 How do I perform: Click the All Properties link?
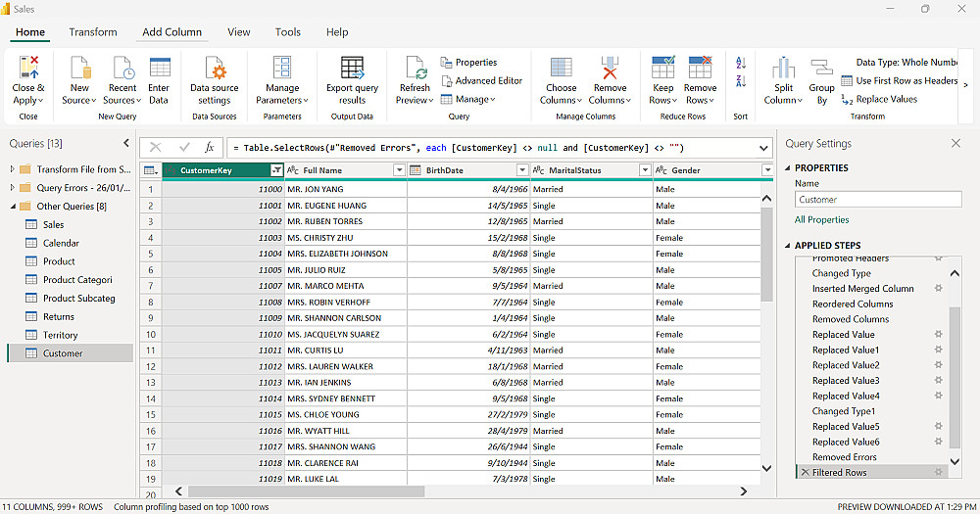(x=821, y=220)
